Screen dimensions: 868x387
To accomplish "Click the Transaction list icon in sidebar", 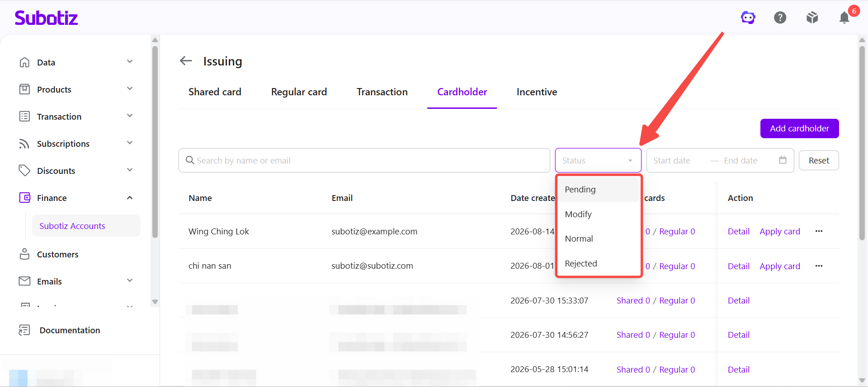I will tap(24, 116).
